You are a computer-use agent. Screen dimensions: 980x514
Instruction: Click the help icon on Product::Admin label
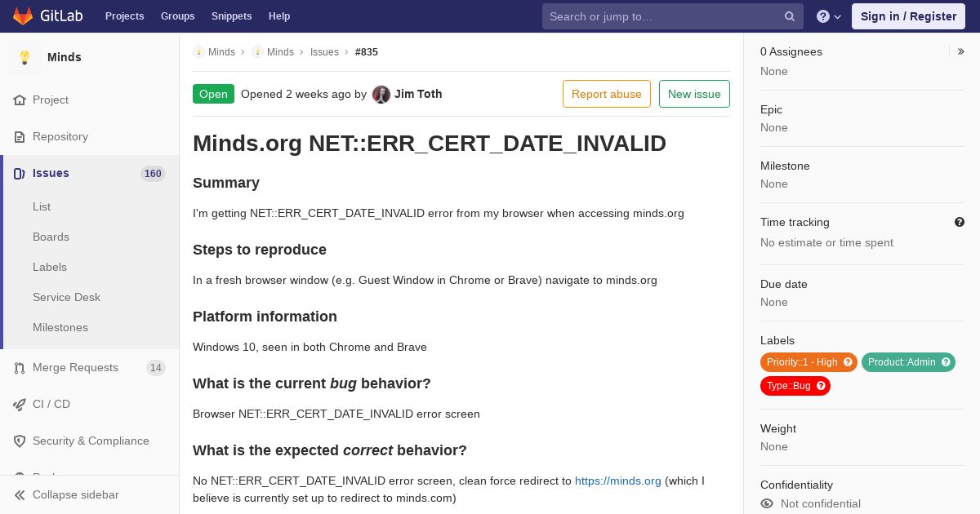946,362
